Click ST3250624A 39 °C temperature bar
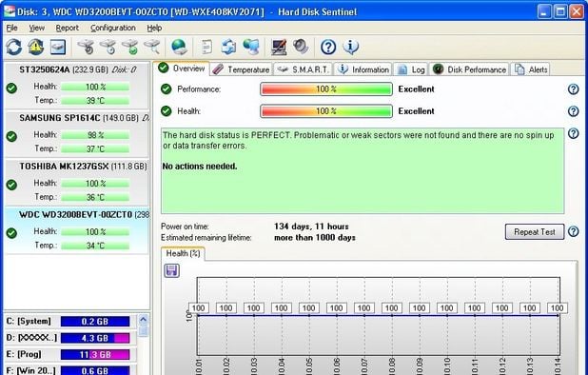The width and height of the screenshot is (588, 375). [95, 101]
